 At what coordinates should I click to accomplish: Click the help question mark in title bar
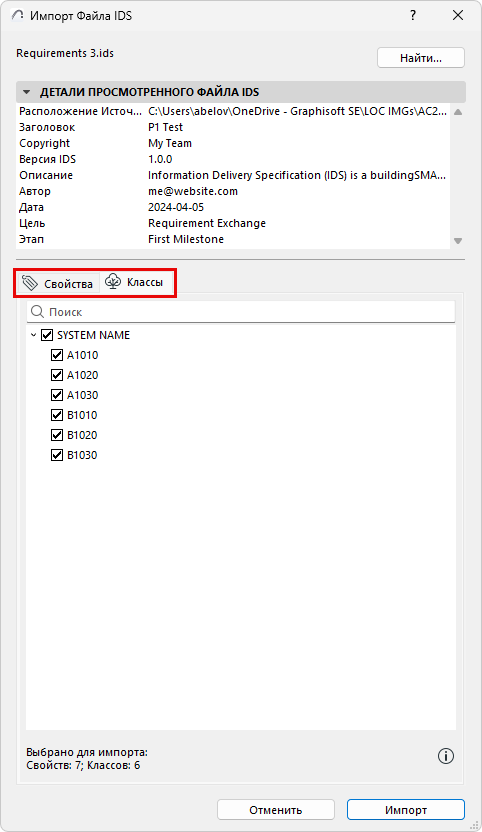pyautogui.click(x=413, y=15)
